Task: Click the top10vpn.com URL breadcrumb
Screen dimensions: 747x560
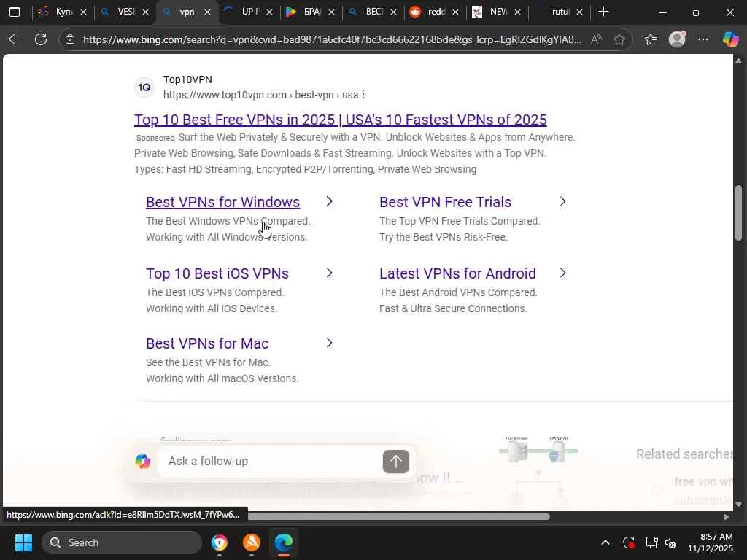Action: pyautogui.click(x=260, y=95)
